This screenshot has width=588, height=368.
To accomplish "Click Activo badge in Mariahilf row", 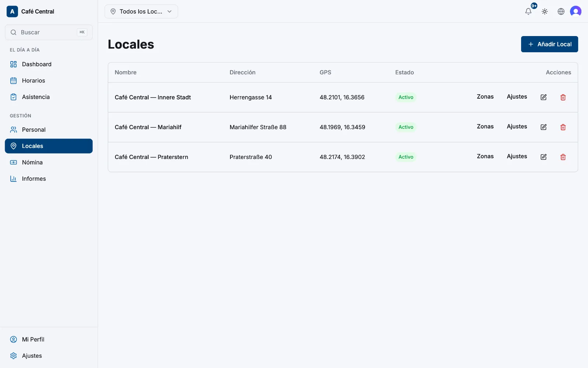I will point(406,127).
